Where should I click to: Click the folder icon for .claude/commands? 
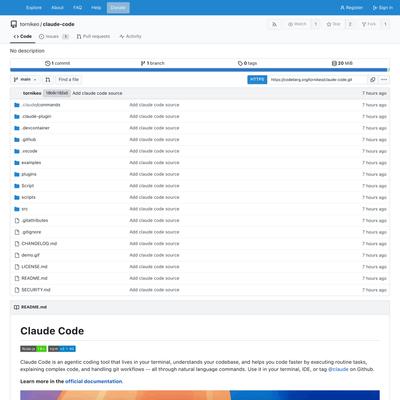[x=17, y=105]
